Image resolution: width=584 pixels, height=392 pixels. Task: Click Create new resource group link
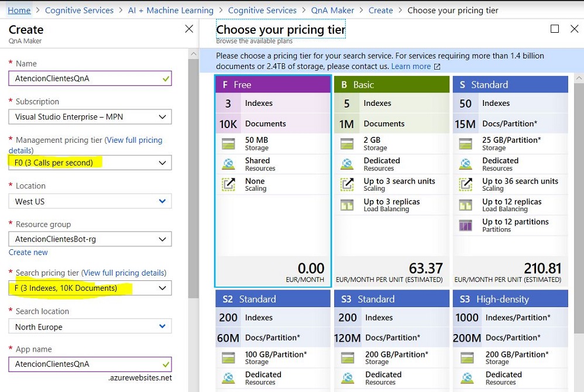tap(28, 252)
